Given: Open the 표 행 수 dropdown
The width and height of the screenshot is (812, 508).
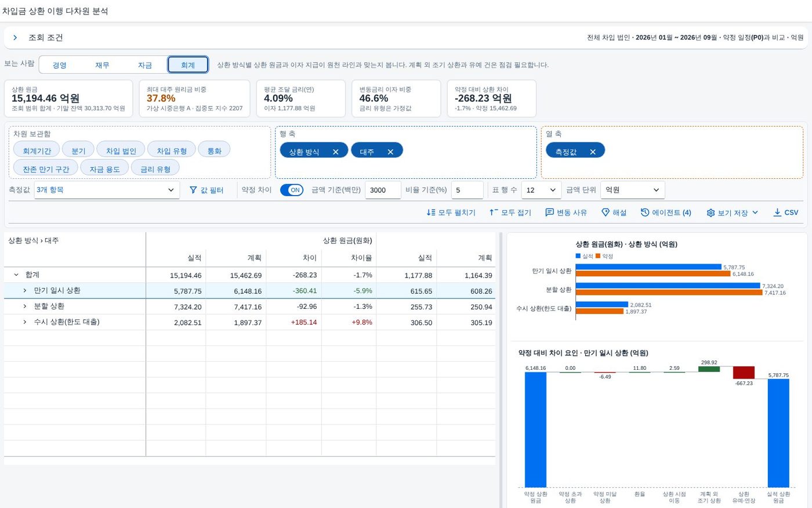Looking at the screenshot, I should pos(542,190).
